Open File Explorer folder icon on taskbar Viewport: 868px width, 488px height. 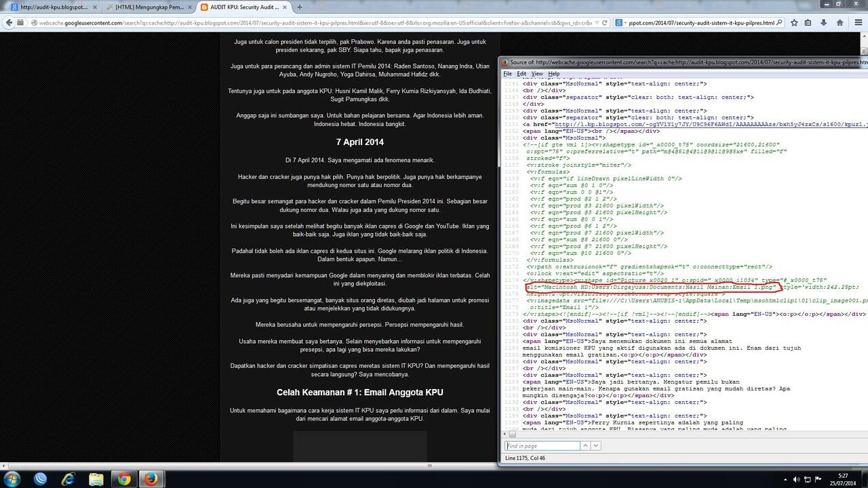(96, 479)
